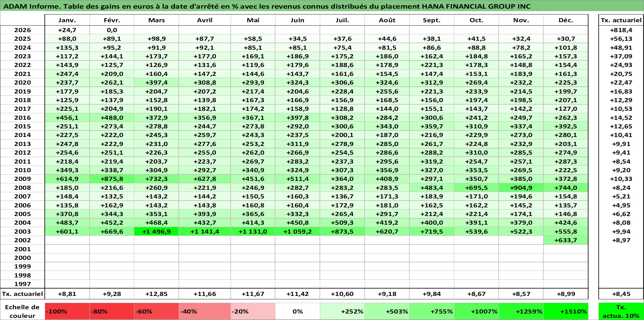Viewport: 644px width, 320px height.
Task: Click the '+818,4' actuarial rate cell
Action: tap(621, 30)
